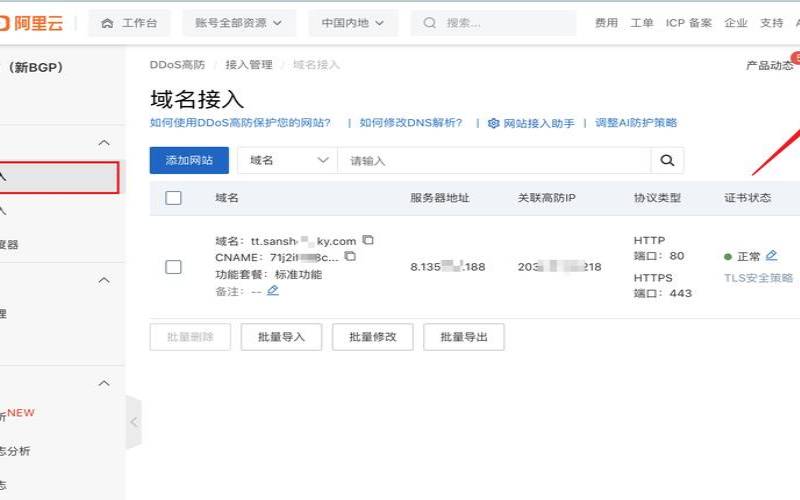Click the 证书状态 column header

[747, 198]
